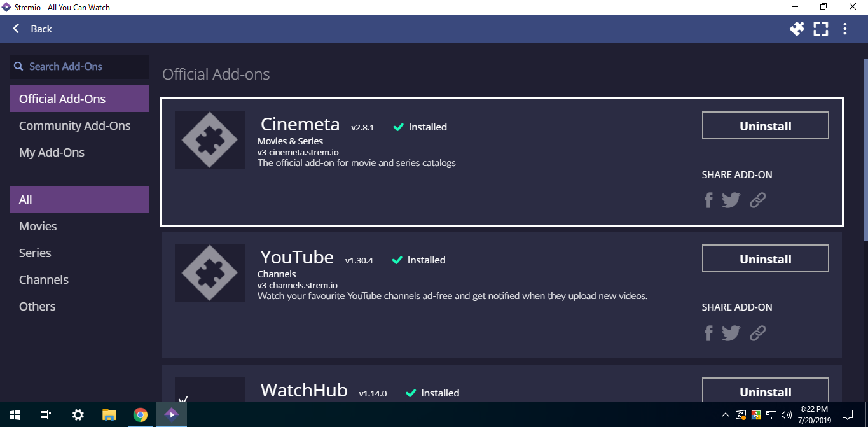
Task: Click the Search Add-Ons field
Action: pyautogui.click(x=79, y=67)
